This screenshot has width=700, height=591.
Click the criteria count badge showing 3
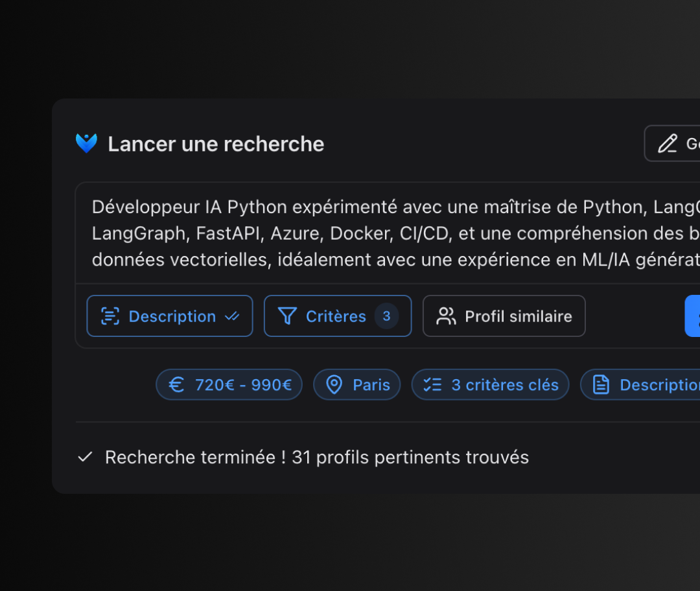tap(386, 316)
